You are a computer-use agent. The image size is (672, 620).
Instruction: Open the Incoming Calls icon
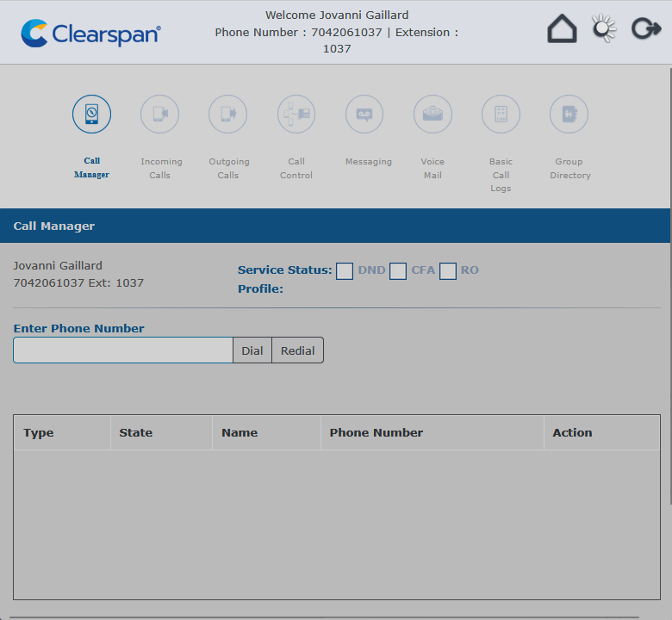159,115
